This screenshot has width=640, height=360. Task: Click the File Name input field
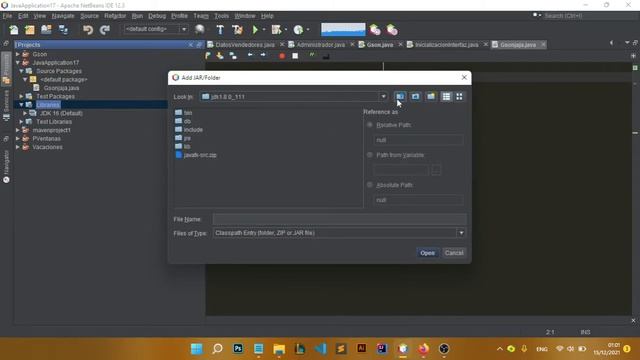pyautogui.click(x=340, y=219)
